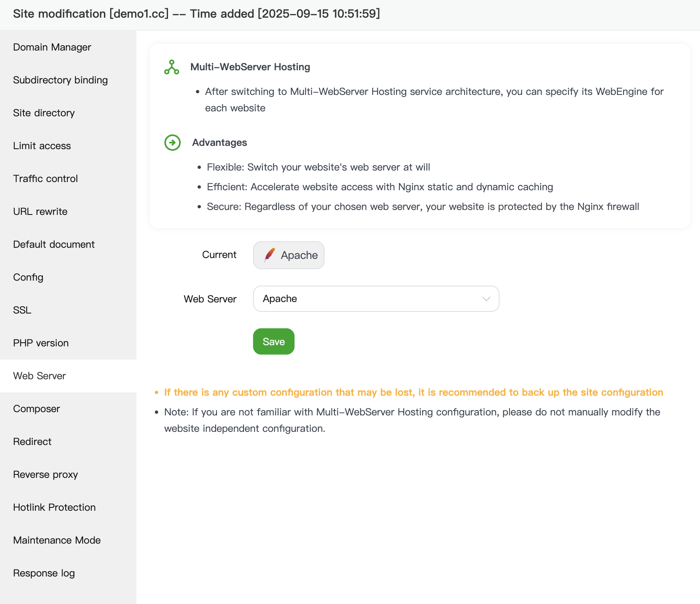Open Traffic control settings

point(45,178)
